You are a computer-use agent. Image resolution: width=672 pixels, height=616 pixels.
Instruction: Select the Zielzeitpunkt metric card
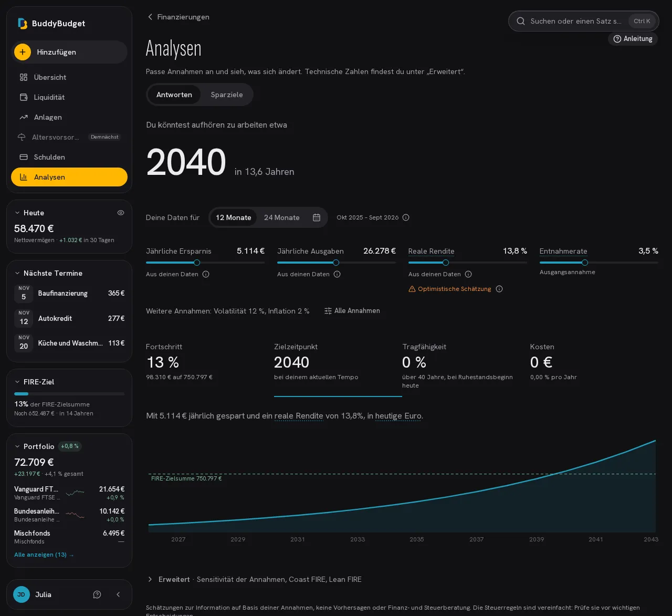pyautogui.click(x=338, y=367)
